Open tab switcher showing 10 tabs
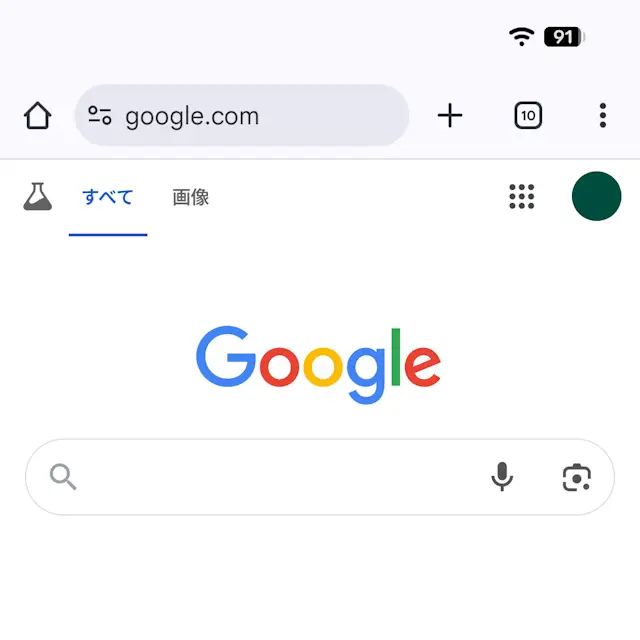Screen dimensions: 640x640 pyautogui.click(x=528, y=116)
